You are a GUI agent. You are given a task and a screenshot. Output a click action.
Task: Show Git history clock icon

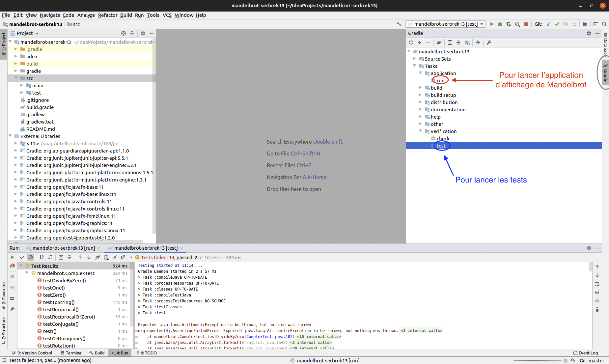tap(566, 24)
